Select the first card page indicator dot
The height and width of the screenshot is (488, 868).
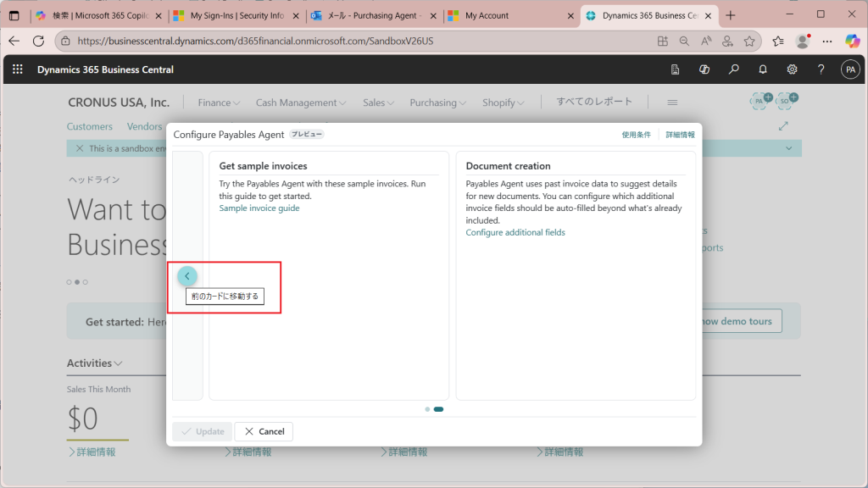coord(427,409)
